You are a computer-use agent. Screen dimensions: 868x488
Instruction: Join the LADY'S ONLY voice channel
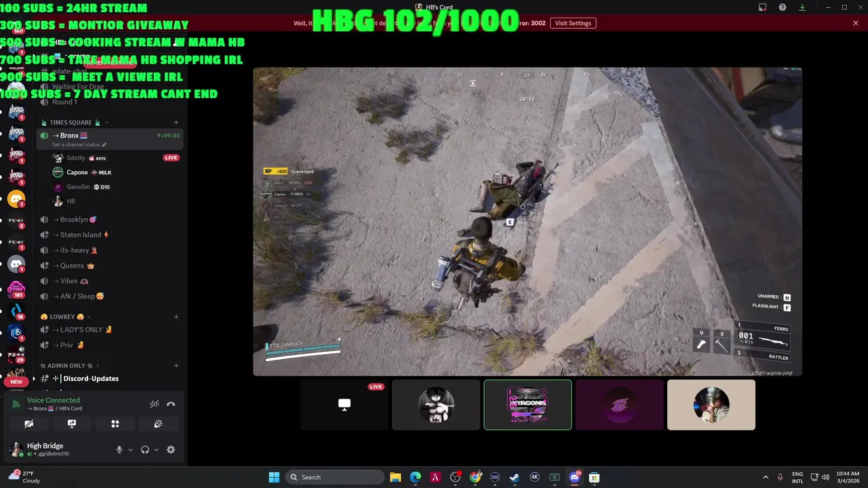click(x=108, y=329)
